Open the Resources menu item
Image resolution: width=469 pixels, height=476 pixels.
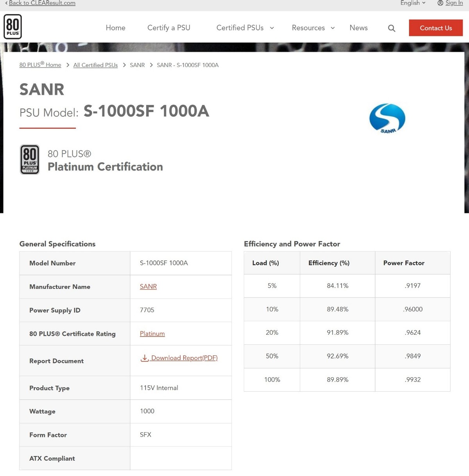308,28
